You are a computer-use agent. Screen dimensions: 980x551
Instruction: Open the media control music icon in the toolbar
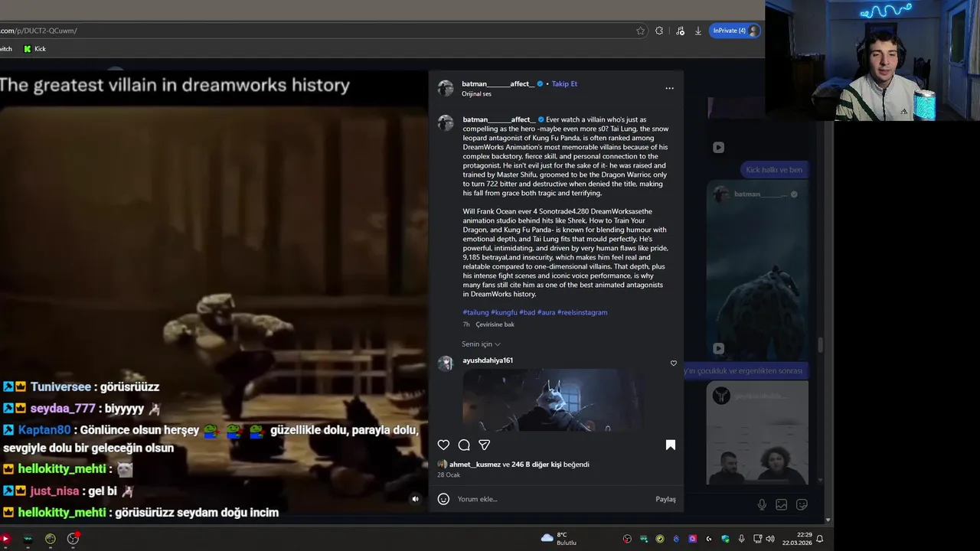680,31
